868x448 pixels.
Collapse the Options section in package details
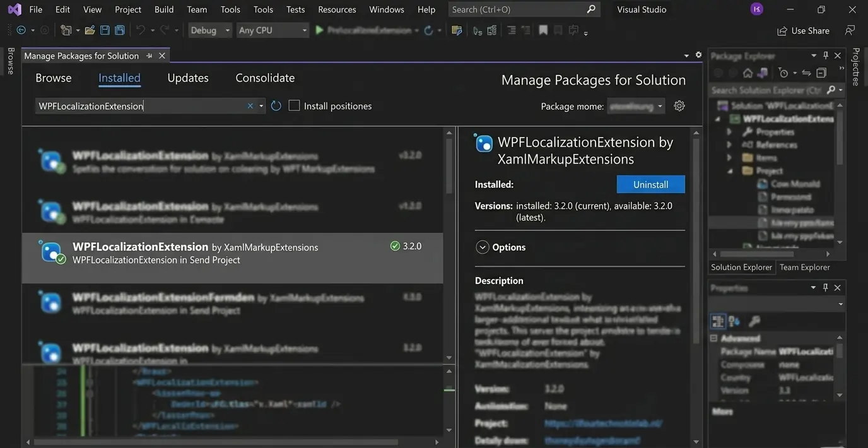point(483,247)
